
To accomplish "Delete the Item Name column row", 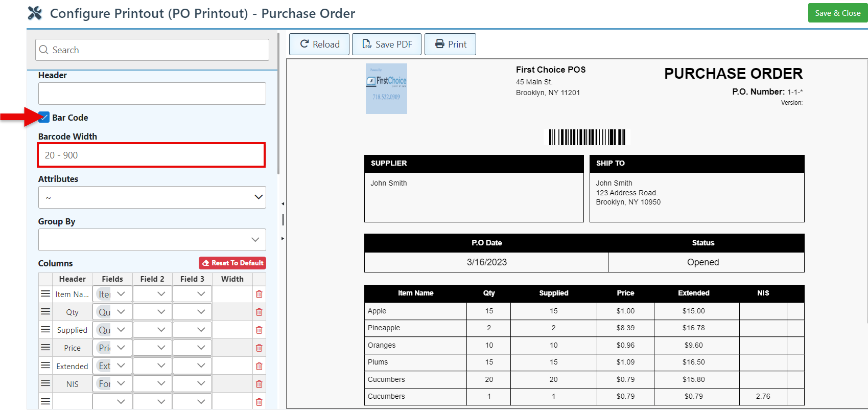I will tap(259, 294).
